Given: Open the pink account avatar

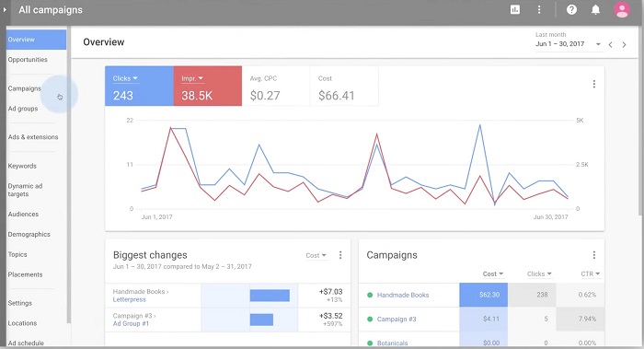Looking at the screenshot, I should coord(622,9).
